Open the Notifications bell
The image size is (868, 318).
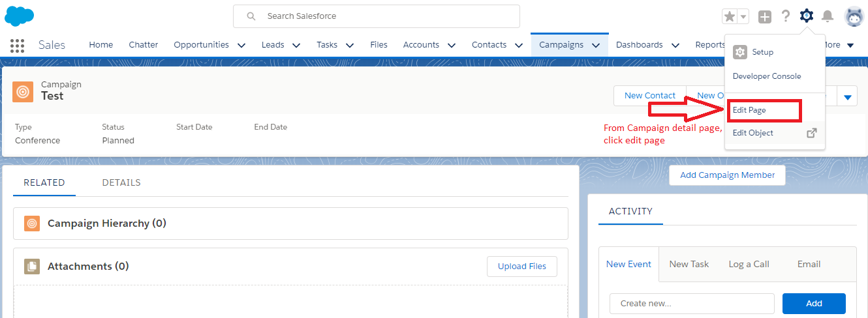(828, 16)
